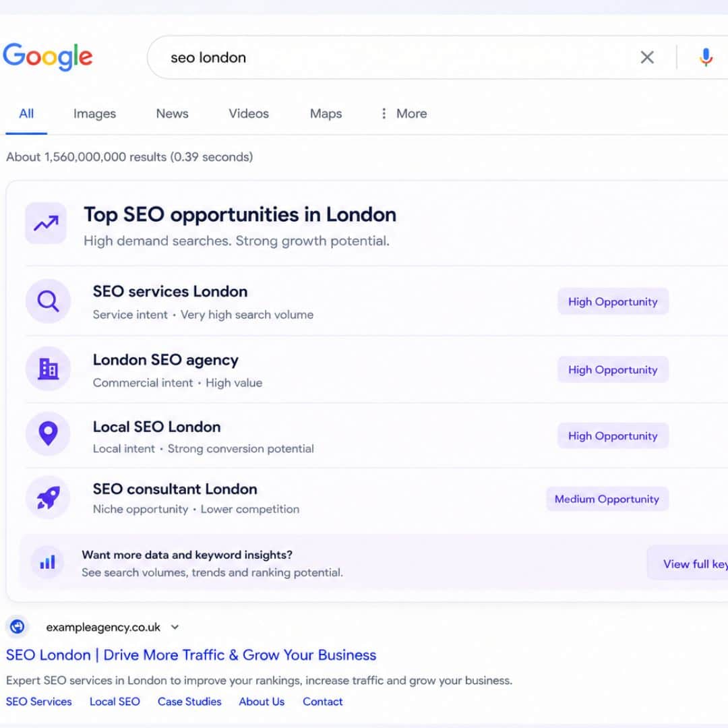The width and height of the screenshot is (728, 728).
Task: Click 'Service intent · Very high search volume' text
Action: [203, 315]
